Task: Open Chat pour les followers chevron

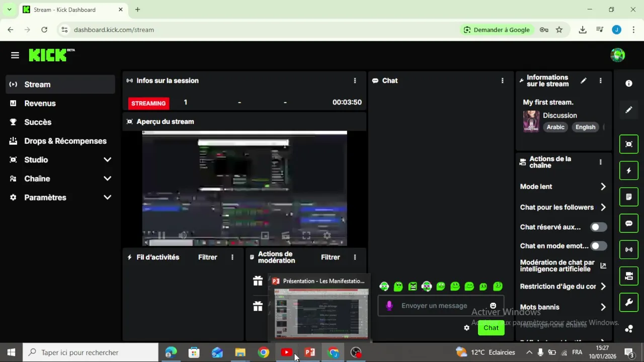Action: pos(603,207)
